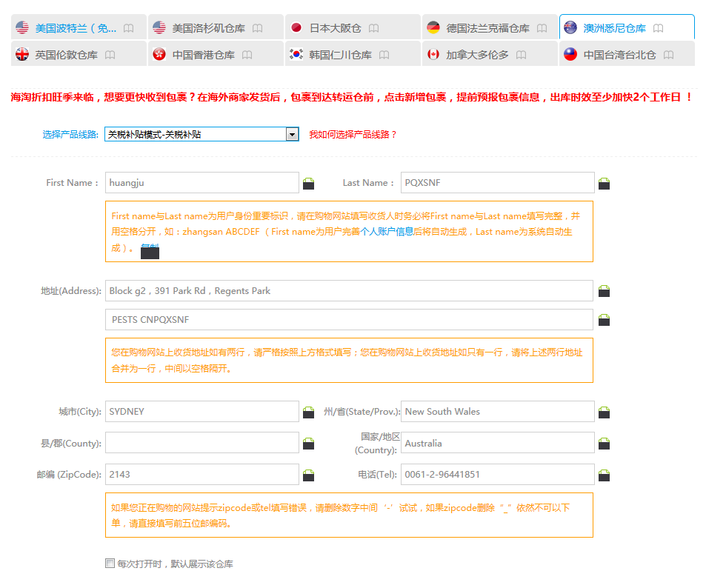The width and height of the screenshot is (706, 588).
Task: Click 我如何选择产品线路 help link
Action: [x=353, y=135]
